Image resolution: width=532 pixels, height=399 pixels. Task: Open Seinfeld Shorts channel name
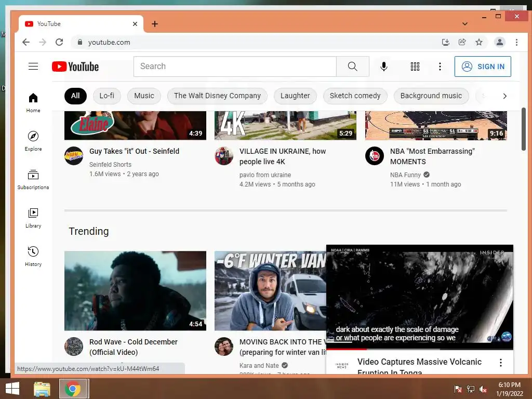click(x=110, y=164)
